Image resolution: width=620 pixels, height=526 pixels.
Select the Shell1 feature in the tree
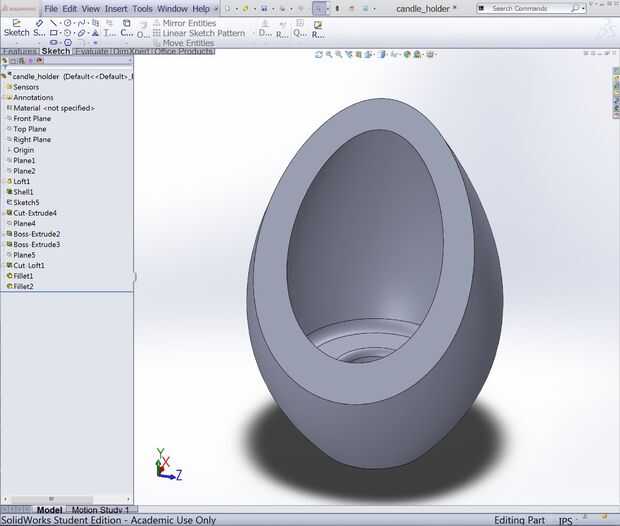23,192
